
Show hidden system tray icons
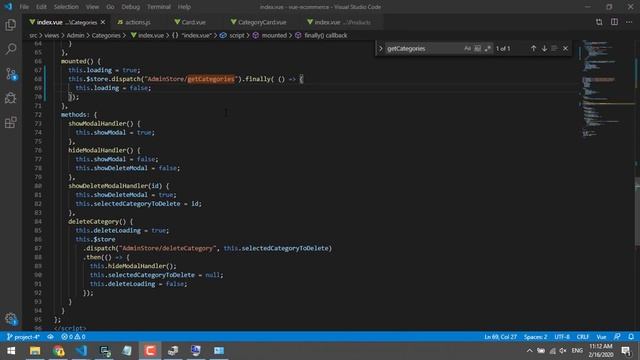pos(529,351)
